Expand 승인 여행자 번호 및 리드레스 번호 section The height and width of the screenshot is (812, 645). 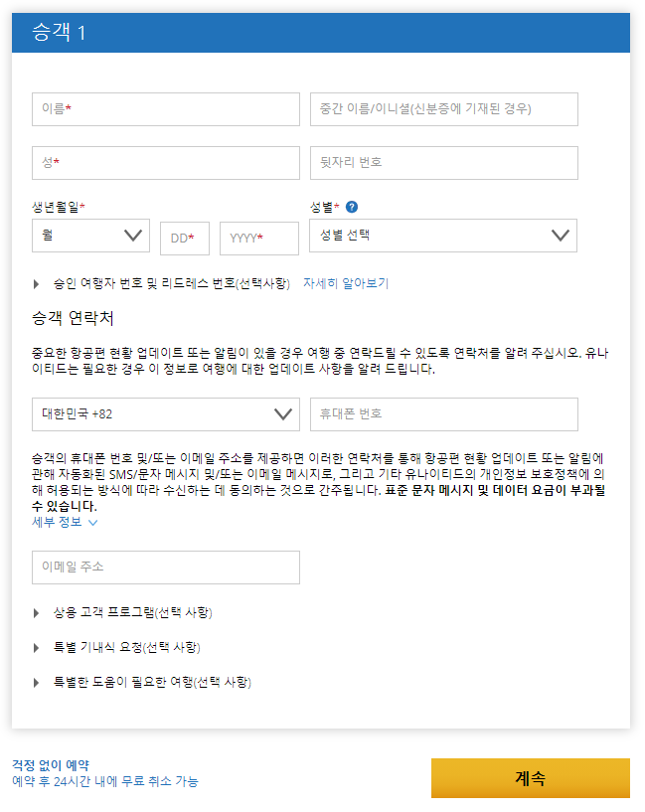[162, 284]
